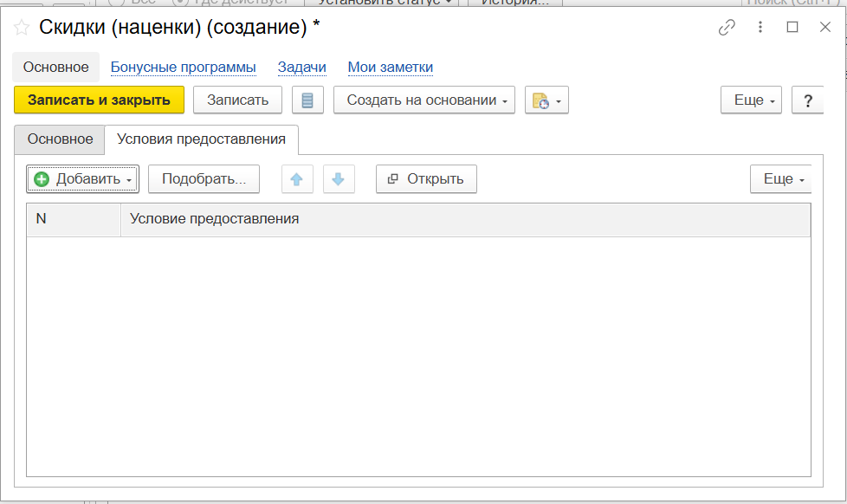Screen dimensions: 847x504
Task: Open help with the question mark button
Action: (x=807, y=100)
